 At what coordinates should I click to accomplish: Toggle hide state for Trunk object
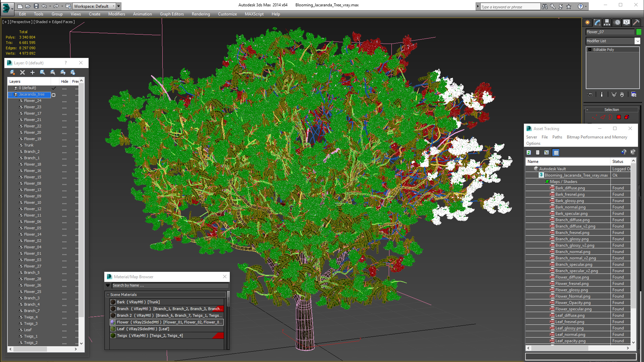click(64, 146)
